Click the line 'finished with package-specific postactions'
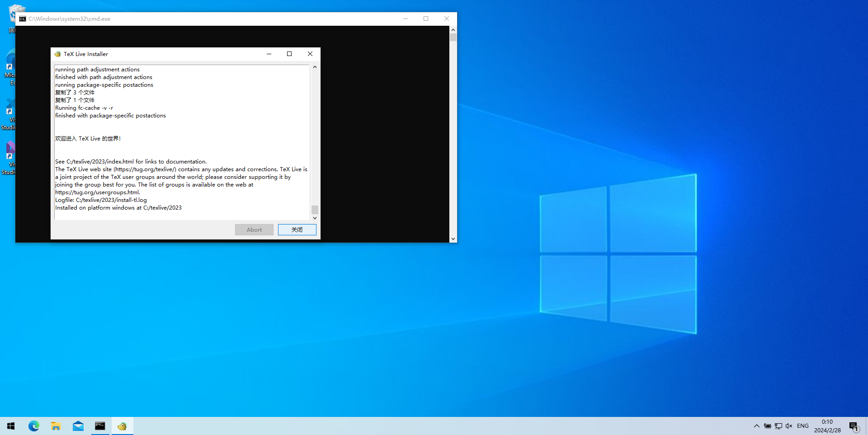This screenshot has height=435, width=868. click(x=110, y=116)
